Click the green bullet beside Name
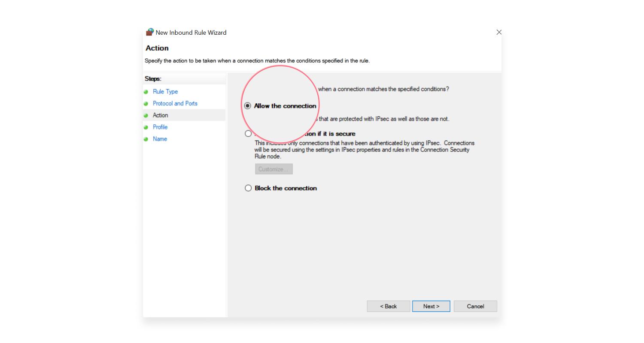This screenshot has width=644, height=343. 146,139
